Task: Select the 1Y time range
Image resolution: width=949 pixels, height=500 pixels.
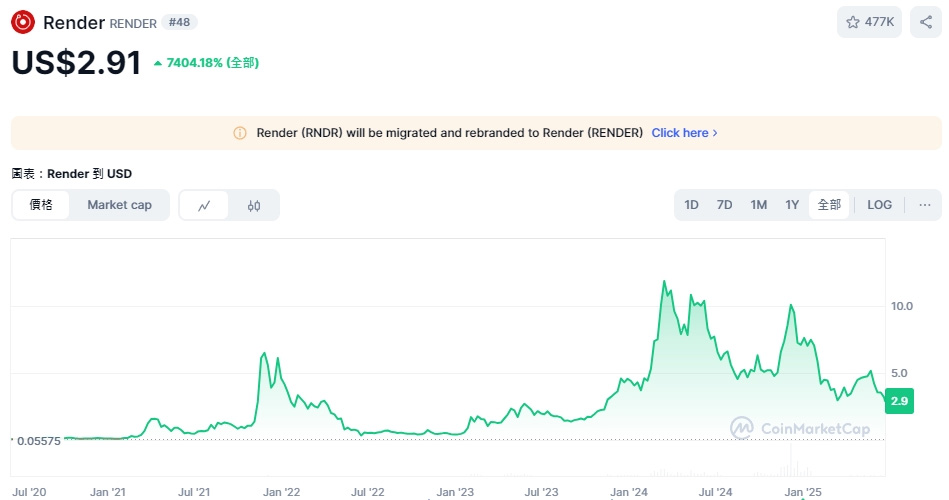Action: pos(792,205)
